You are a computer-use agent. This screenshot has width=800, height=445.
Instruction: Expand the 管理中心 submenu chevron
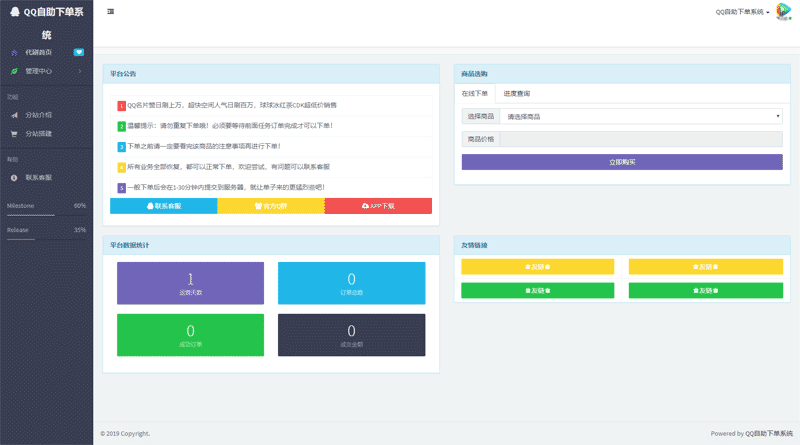tap(80, 71)
